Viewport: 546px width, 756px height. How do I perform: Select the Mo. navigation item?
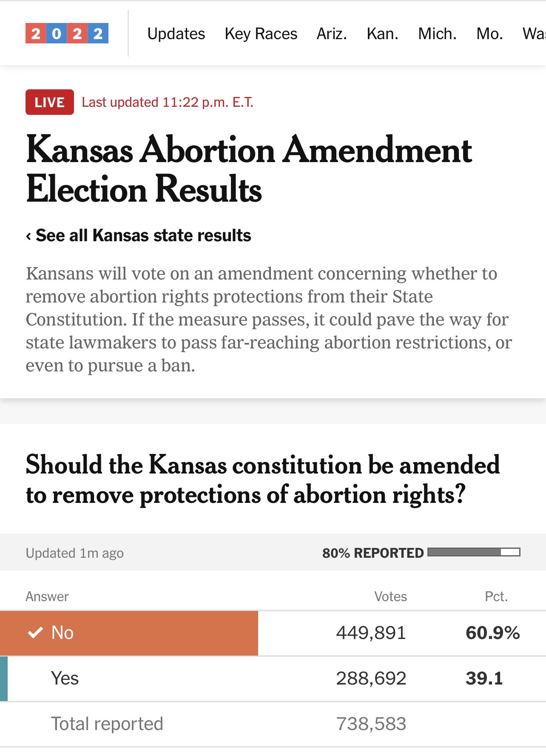click(x=489, y=34)
